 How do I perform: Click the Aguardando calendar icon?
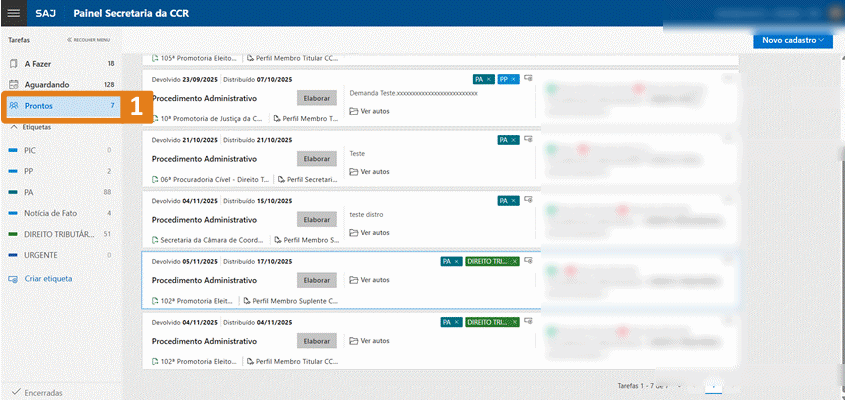click(x=14, y=85)
